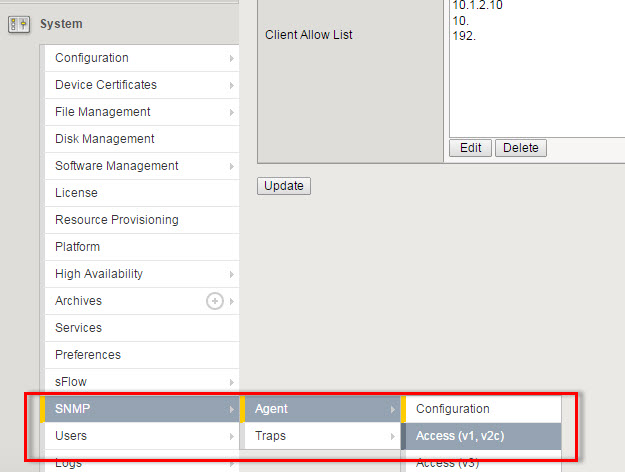
Task: Select Services from the System menu
Action: [x=79, y=328]
